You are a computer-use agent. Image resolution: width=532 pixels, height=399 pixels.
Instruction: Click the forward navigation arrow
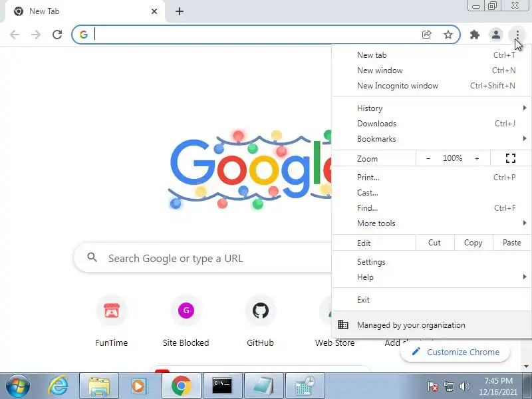pos(36,35)
